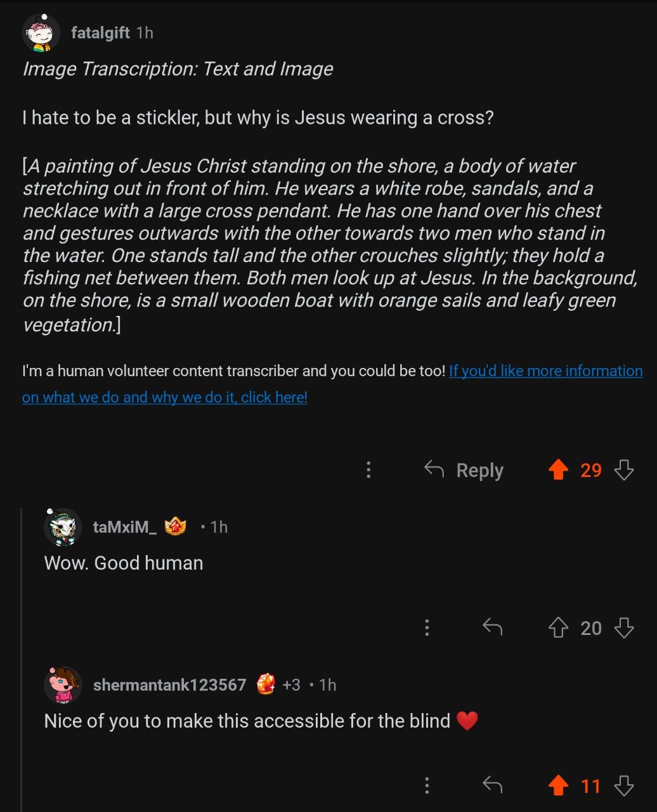Open three-dot menu on shermantank123567's comment
657x812 pixels.
pyautogui.click(x=427, y=786)
